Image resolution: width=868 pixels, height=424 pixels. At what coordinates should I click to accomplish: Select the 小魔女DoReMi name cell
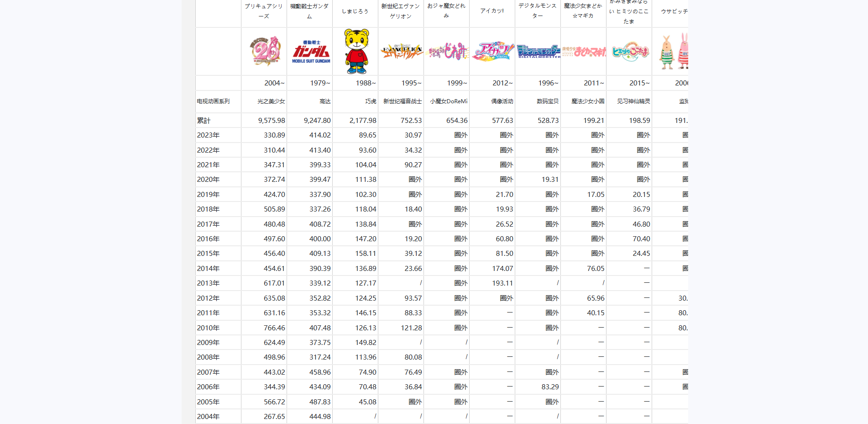point(449,101)
